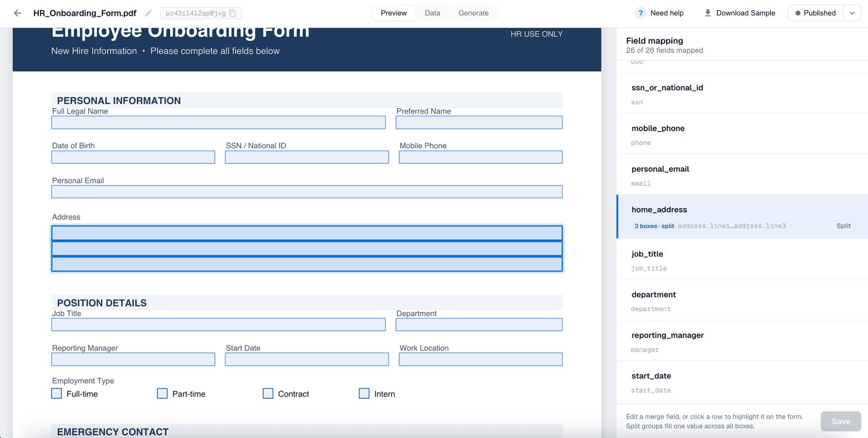The height and width of the screenshot is (438, 868).
Task: Click the '26 of 26 fields mapped' text
Action: point(665,50)
